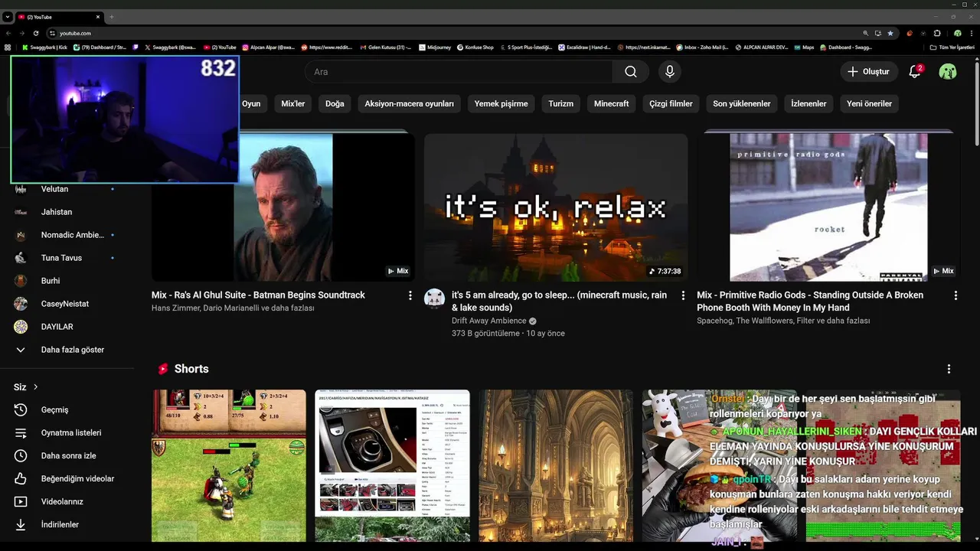Screen dimensions: 980x551
Task: Open the Chrome three-dot menu
Action: [x=972, y=33]
